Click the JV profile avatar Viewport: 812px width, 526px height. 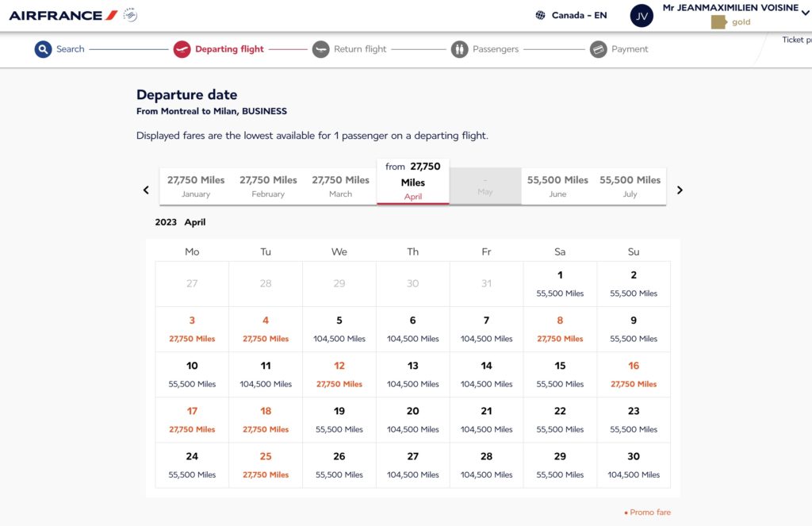[642, 16]
